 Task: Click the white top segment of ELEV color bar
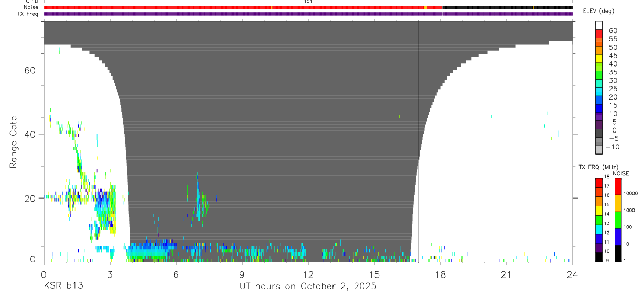[x=599, y=25]
